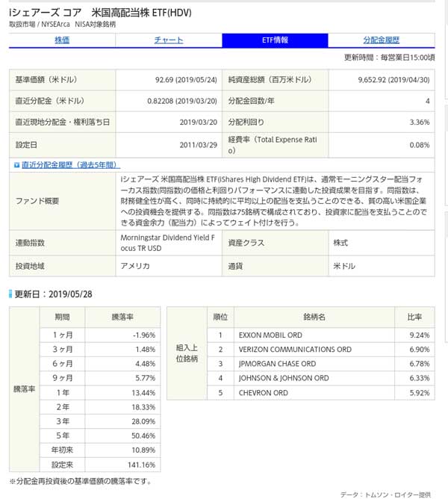Select the 経費率 value 0.08%

tap(419, 145)
